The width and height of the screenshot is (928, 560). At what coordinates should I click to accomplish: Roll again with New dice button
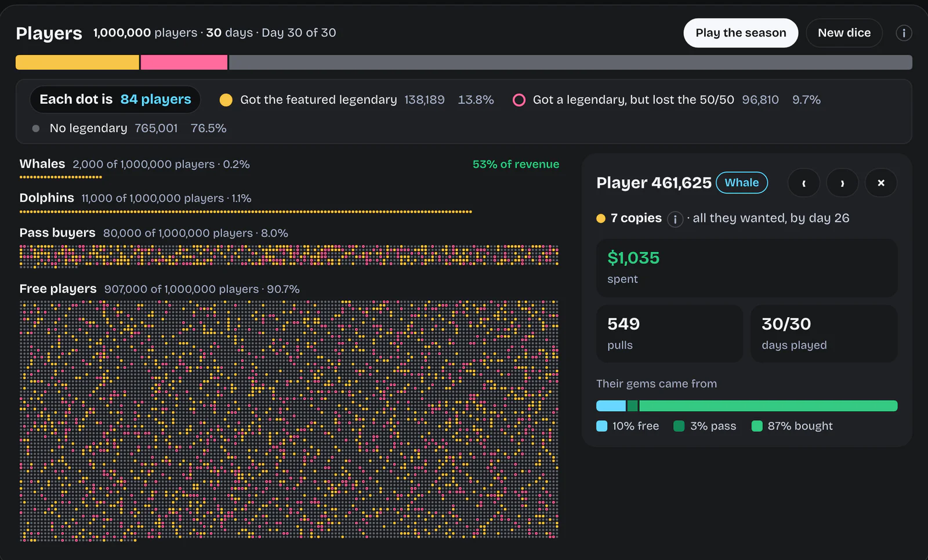point(844,33)
